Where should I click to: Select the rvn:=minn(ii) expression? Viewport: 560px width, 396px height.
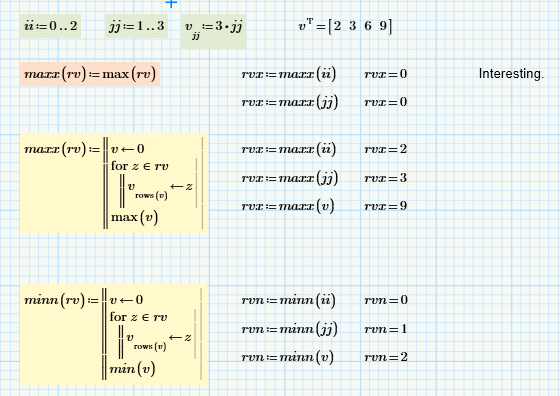tap(288, 300)
